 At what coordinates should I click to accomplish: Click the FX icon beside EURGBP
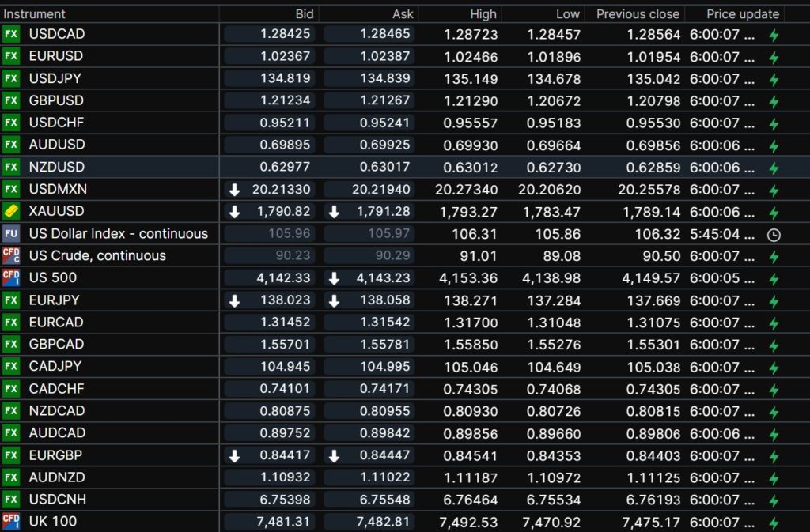(x=11, y=455)
